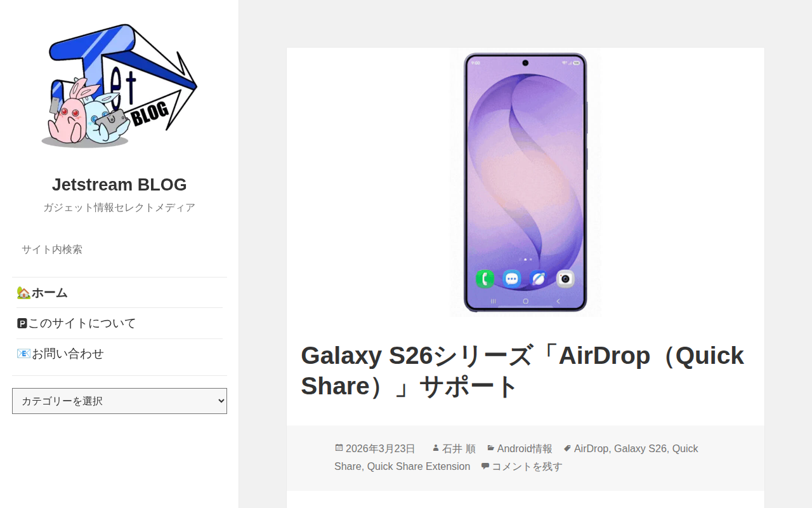Click the P icon beside このサイトについて

pyautogui.click(x=22, y=323)
